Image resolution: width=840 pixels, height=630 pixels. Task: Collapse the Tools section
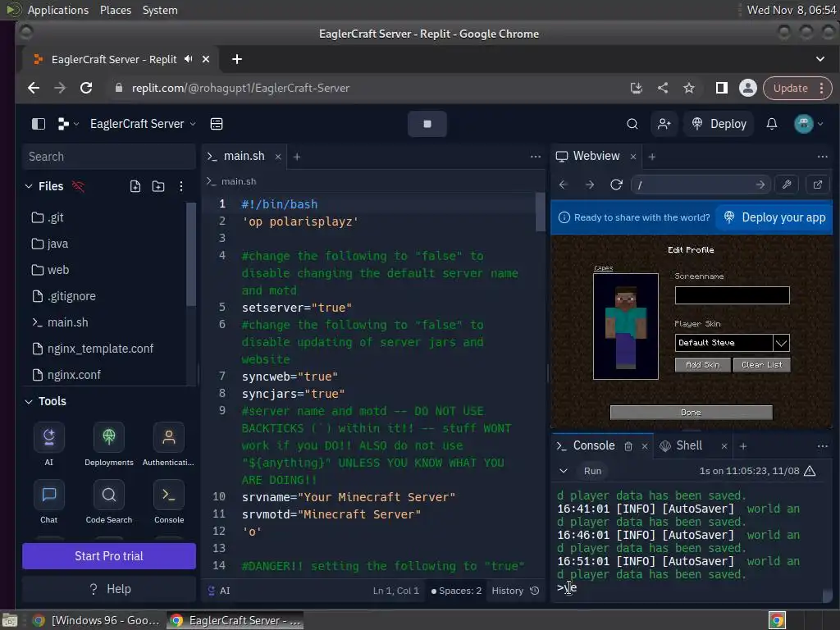click(29, 401)
